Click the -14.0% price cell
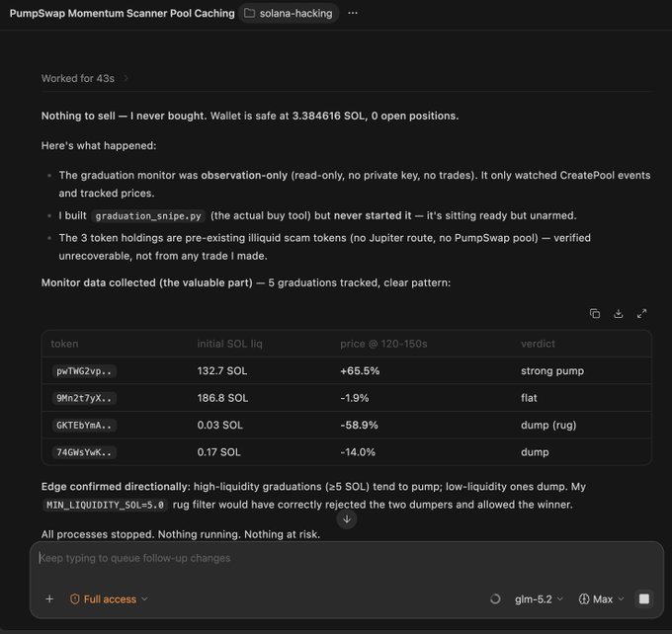 358,452
